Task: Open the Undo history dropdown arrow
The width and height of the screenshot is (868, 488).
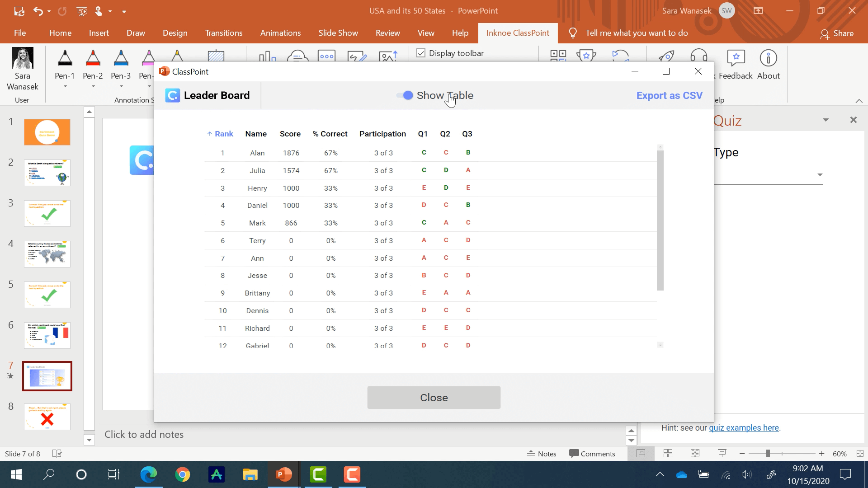Action: tap(49, 11)
